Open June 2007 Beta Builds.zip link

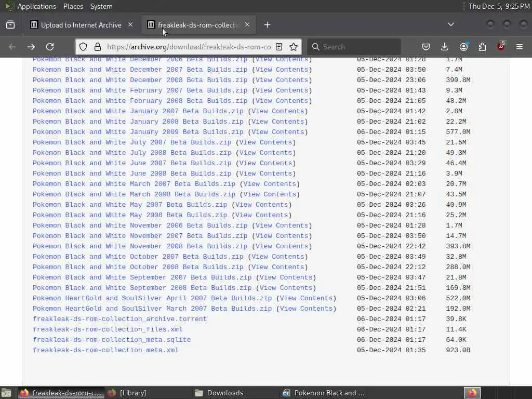click(131, 163)
